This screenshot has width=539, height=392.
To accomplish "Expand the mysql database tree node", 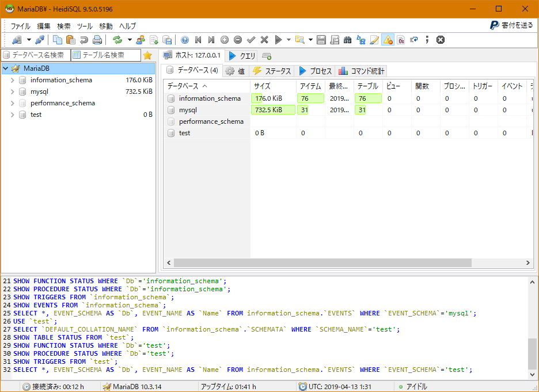I will pos(12,91).
